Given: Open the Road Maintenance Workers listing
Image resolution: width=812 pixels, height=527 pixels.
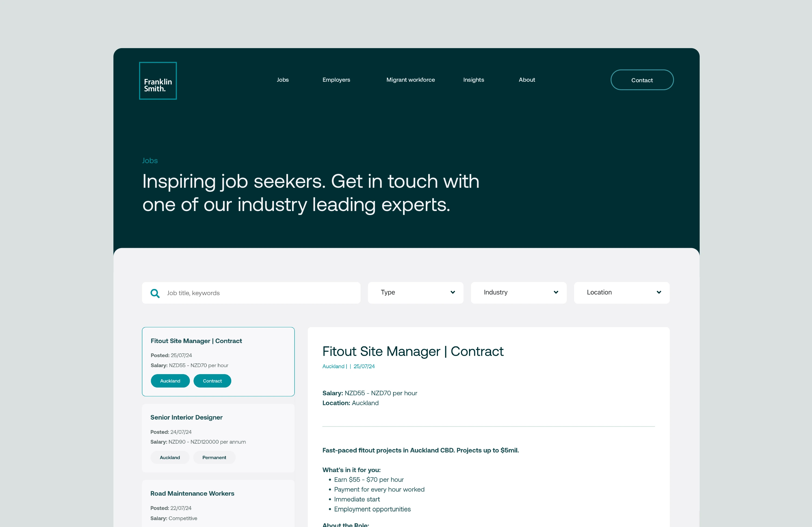Looking at the screenshot, I should (218, 503).
